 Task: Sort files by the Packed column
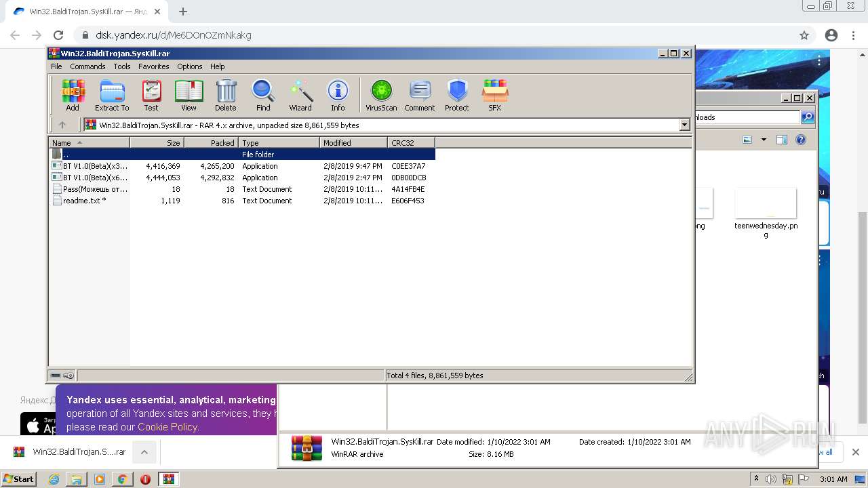[x=211, y=143]
